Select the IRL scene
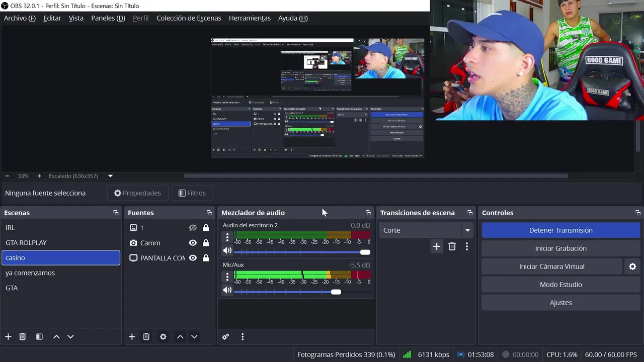Image resolution: width=644 pixels, height=362 pixels. (x=61, y=228)
